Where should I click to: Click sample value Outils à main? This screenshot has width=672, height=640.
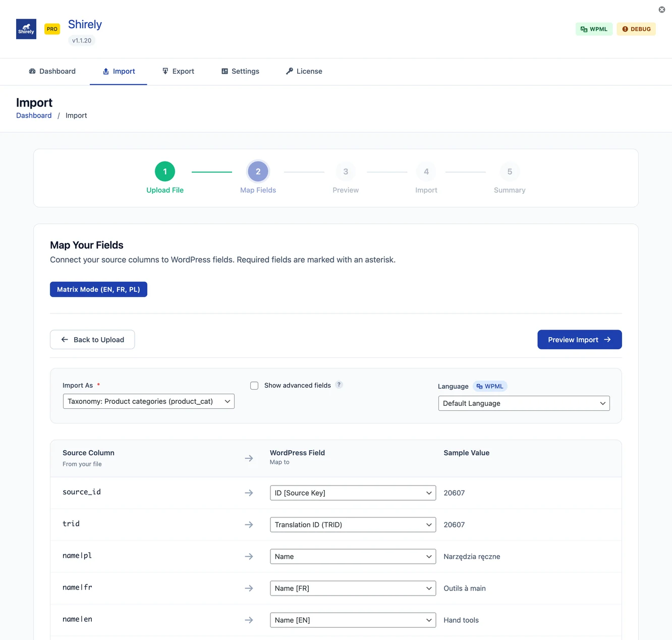click(x=465, y=589)
